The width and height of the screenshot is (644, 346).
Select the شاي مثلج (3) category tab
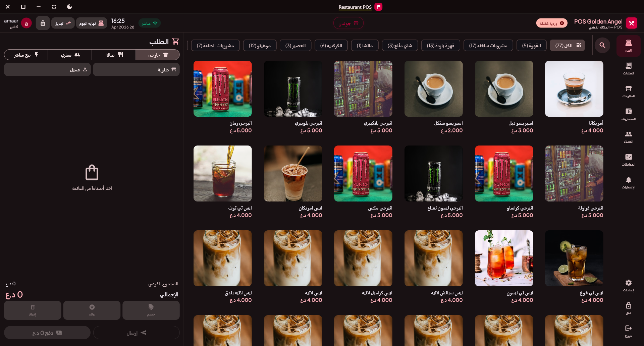tap(400, 45)
